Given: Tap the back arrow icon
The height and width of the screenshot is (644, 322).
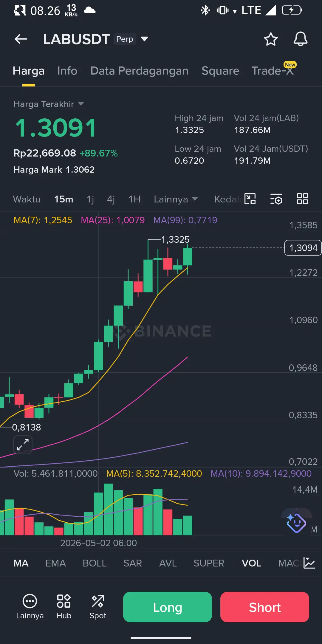Looking at the screenshot, I should 21,39.
